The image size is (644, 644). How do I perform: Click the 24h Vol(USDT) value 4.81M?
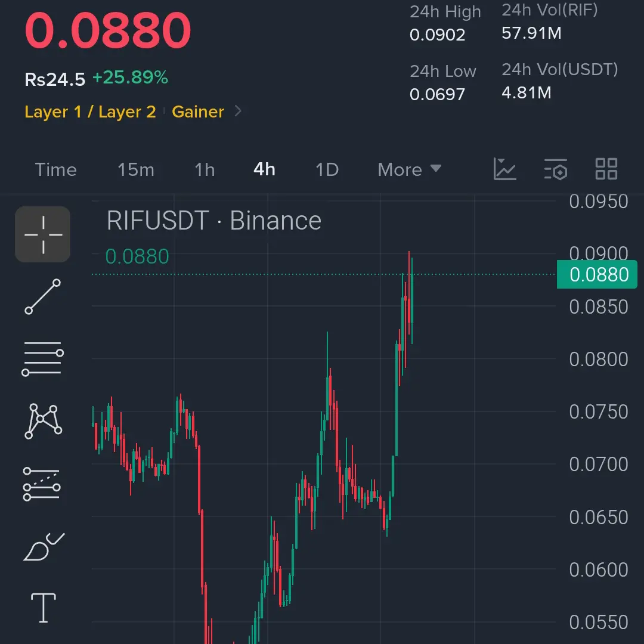point(526,93)
